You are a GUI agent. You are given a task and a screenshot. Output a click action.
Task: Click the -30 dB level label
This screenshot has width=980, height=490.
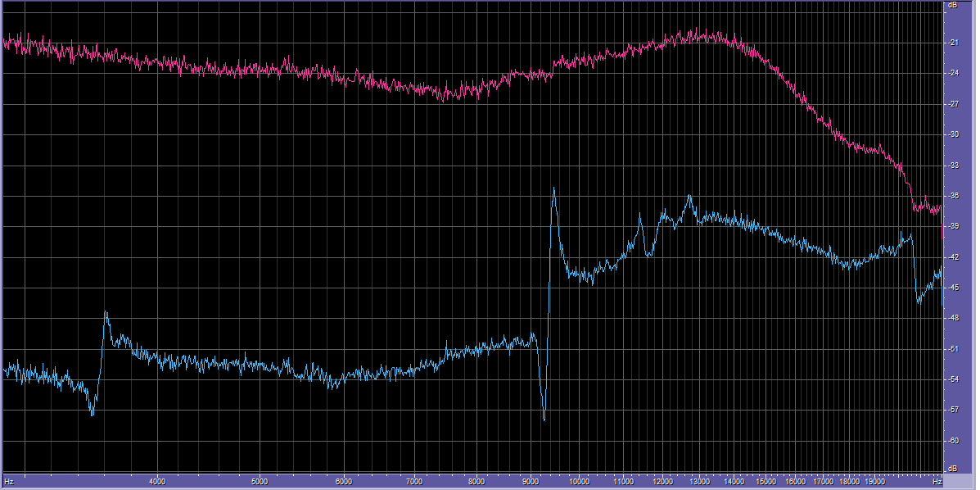(954, 135)
